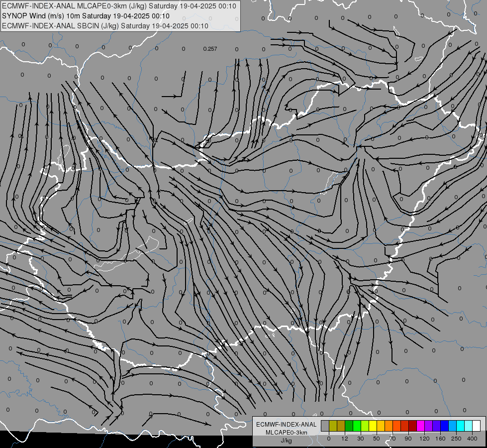Click the J/kg unit label in the legend

point(287,441)
